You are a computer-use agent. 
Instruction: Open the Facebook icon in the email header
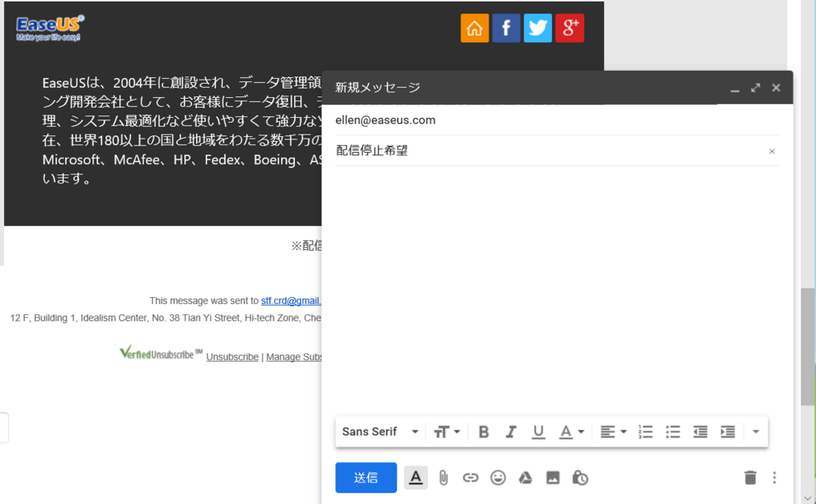[506, 28]
